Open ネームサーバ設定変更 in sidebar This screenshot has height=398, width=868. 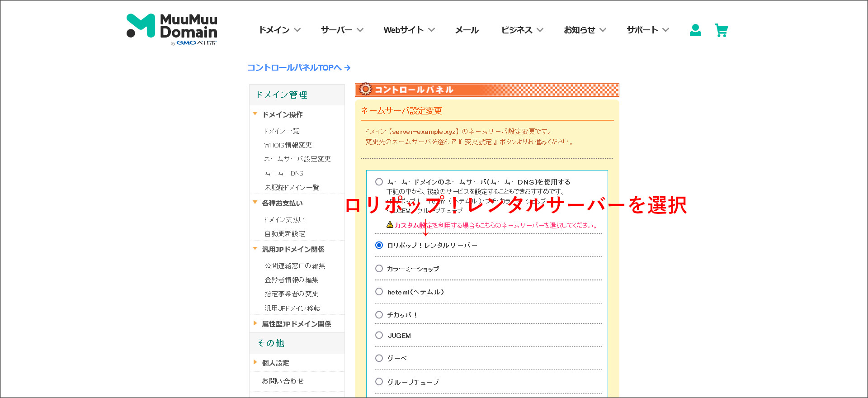pos(297,159)
